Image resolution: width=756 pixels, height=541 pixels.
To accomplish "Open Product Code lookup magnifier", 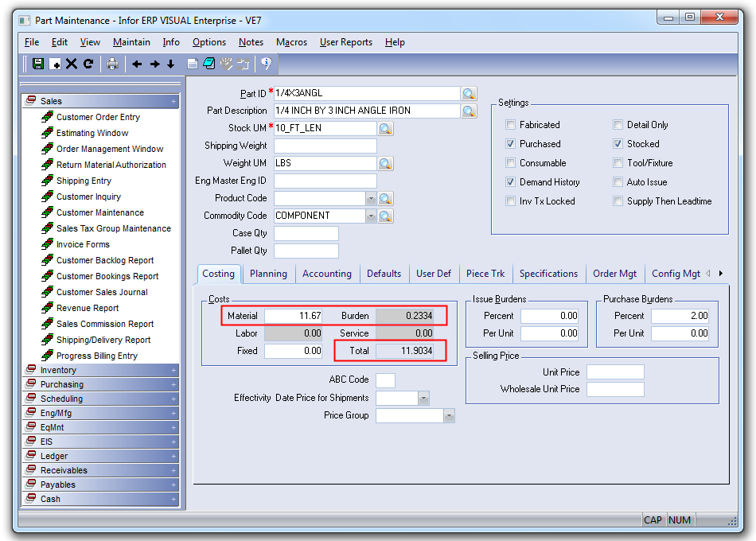I will click(385, 198).
